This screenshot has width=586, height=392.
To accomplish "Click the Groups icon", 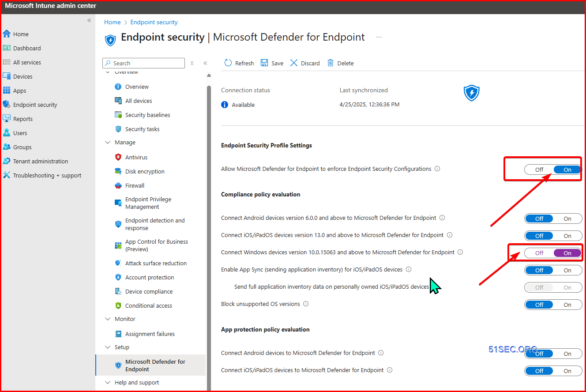I will pyautogui.click(x=7, y=147).
